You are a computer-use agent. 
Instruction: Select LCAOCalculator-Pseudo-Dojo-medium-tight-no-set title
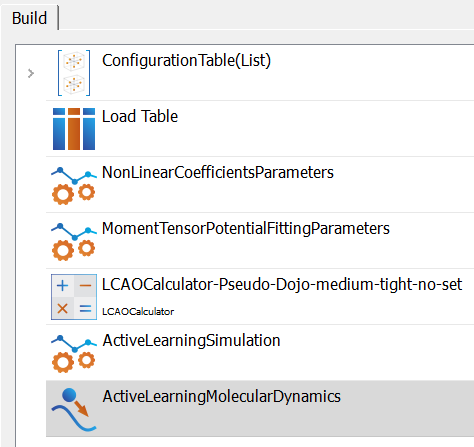pyautogui.click(x=282, y=285)
